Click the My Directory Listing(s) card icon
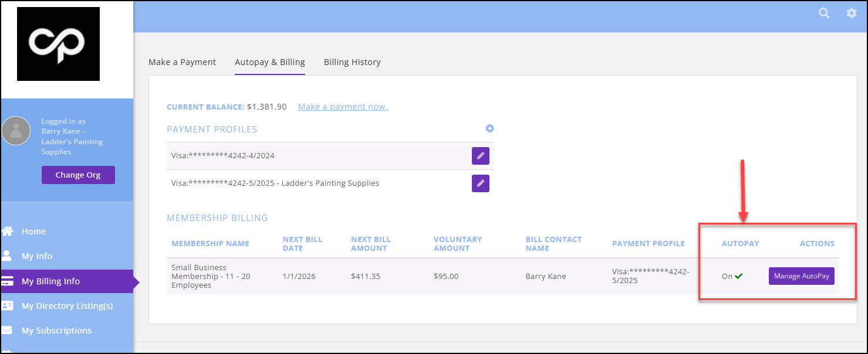The height and width of the screenshot is (354, 868). point(7,306)
